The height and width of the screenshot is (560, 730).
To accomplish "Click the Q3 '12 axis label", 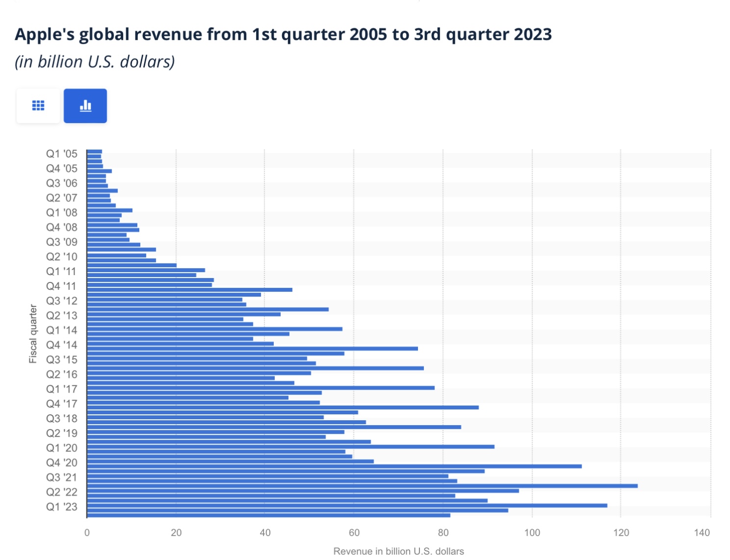I will tap(62, 301).
